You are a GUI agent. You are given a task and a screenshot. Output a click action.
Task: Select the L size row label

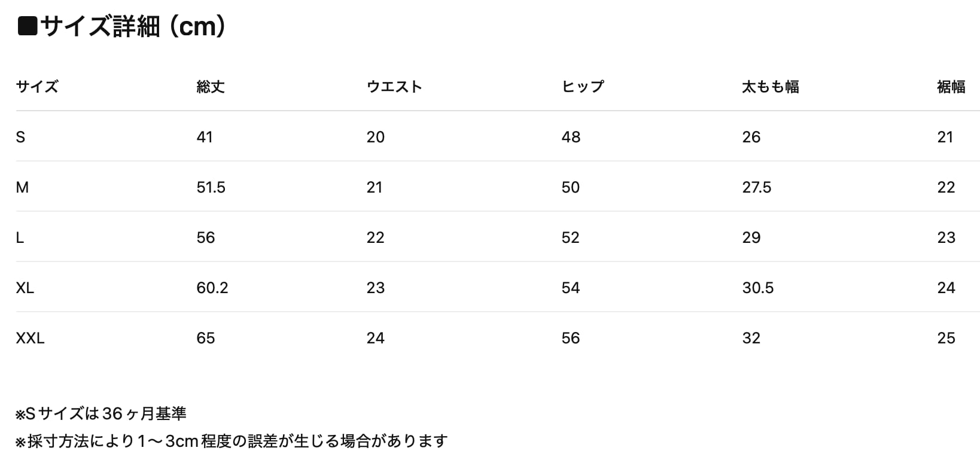pyautogui.click(x=20, y=237)
